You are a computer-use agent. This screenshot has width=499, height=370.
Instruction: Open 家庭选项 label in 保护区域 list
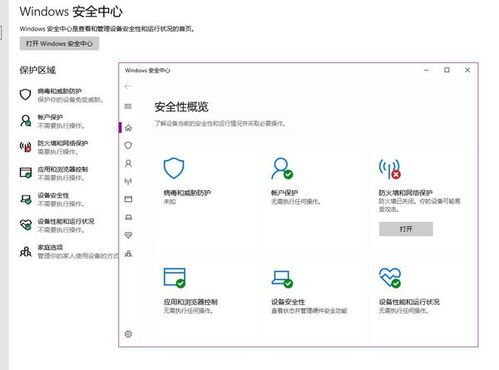pyautogui.click(x=50, y=247)
